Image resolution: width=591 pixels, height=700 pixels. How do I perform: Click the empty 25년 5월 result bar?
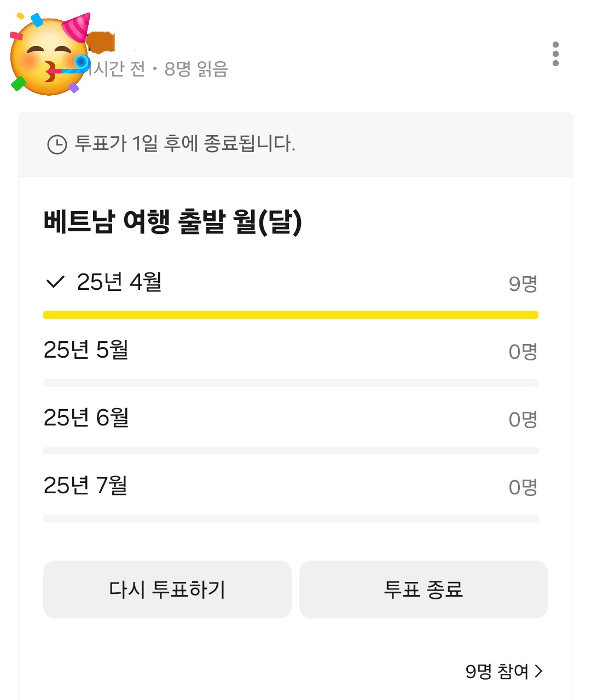click(x=291, y=383)
